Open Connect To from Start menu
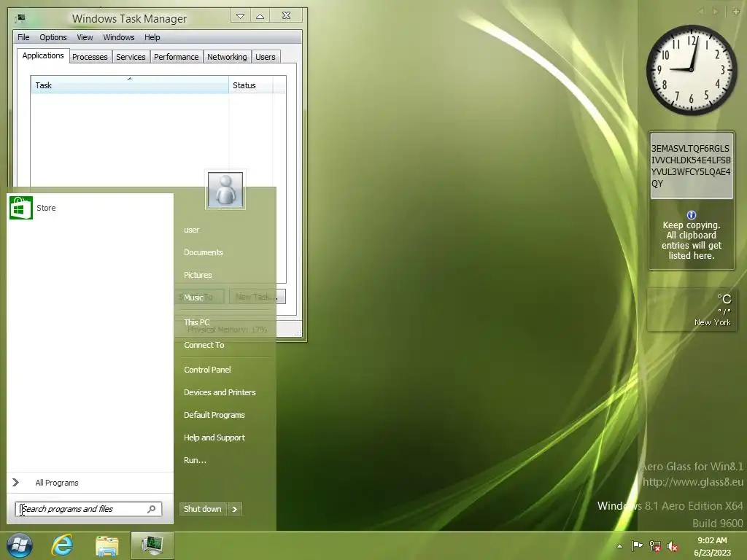Viewport: 747px width, 560px height. tap(204, 345)
